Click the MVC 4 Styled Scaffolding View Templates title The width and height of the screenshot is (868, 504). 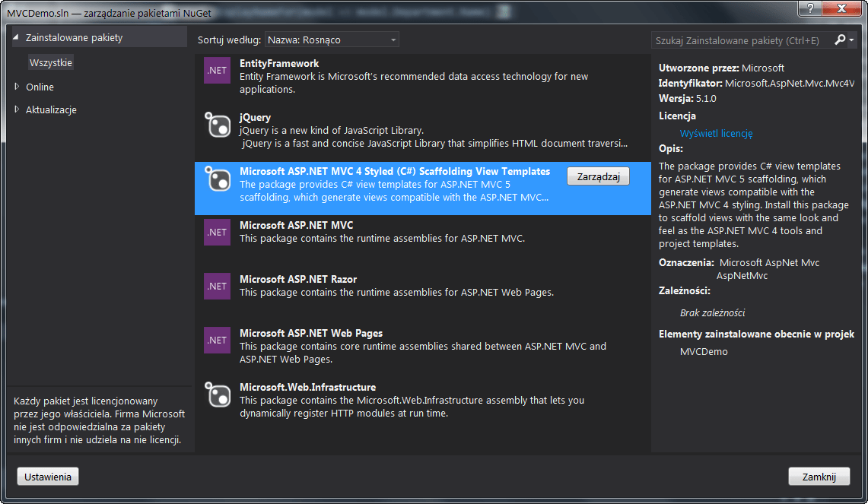(395, 172)
